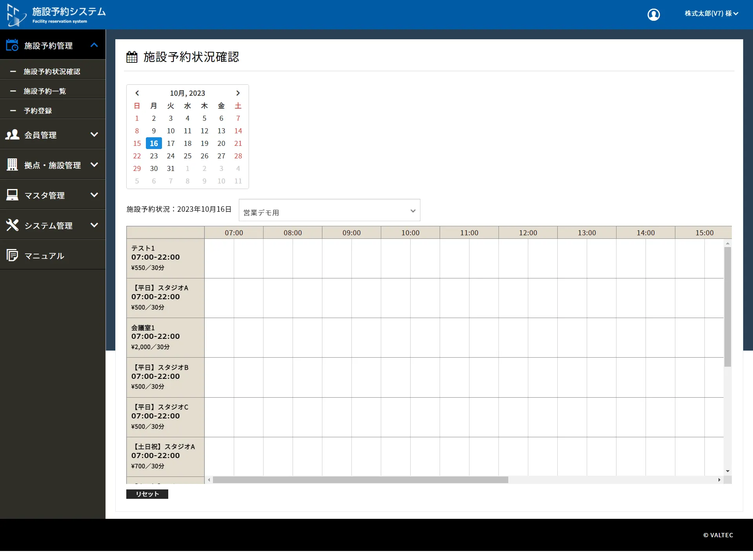Click the 会議室1 facility label
This screenshot has height=560, width=753.
click(x=143, y=328)
